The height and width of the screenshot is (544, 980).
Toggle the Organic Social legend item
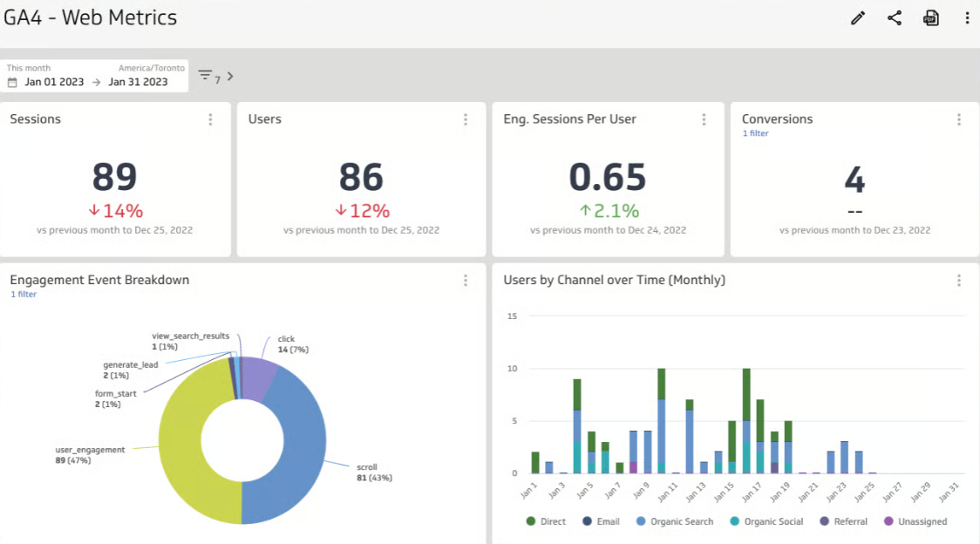point(766,521)
